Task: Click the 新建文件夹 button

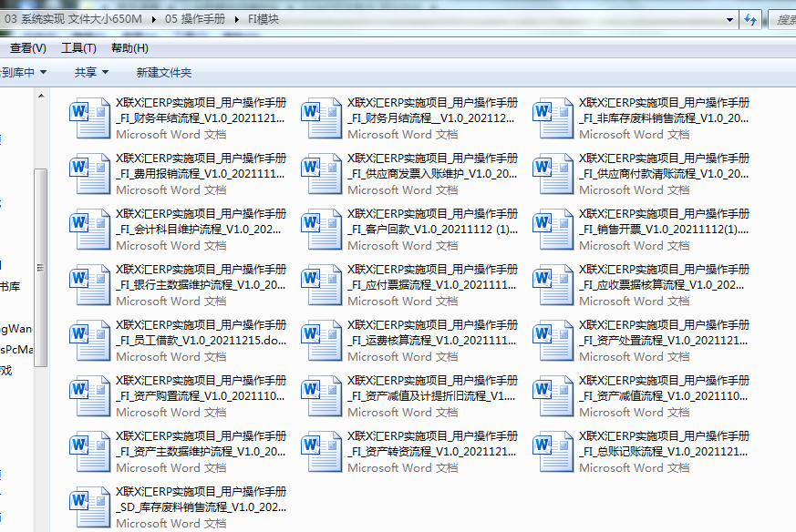Action: (x=163, y=72)
